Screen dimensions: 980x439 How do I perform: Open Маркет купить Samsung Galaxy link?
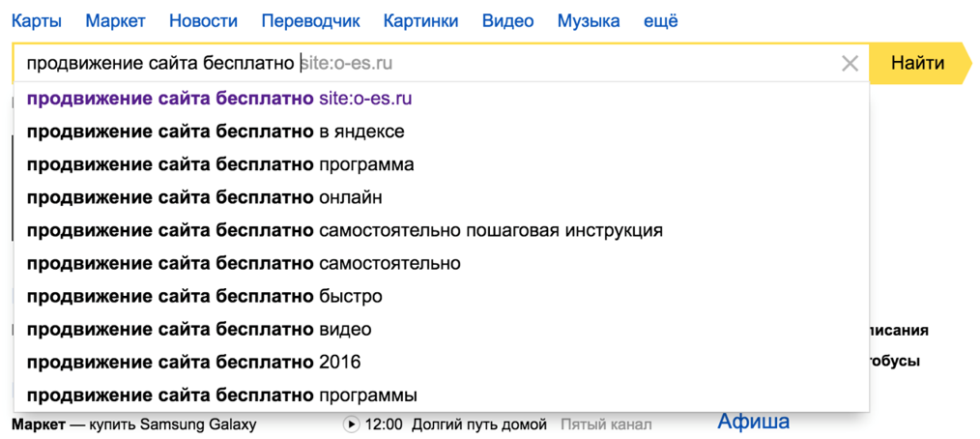click(x=134, y=425)
